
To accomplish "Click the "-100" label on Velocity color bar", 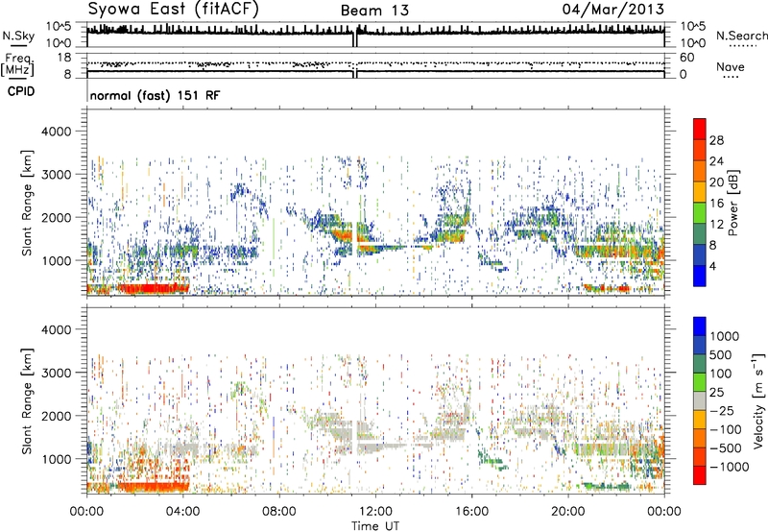I will coord(726,429).
